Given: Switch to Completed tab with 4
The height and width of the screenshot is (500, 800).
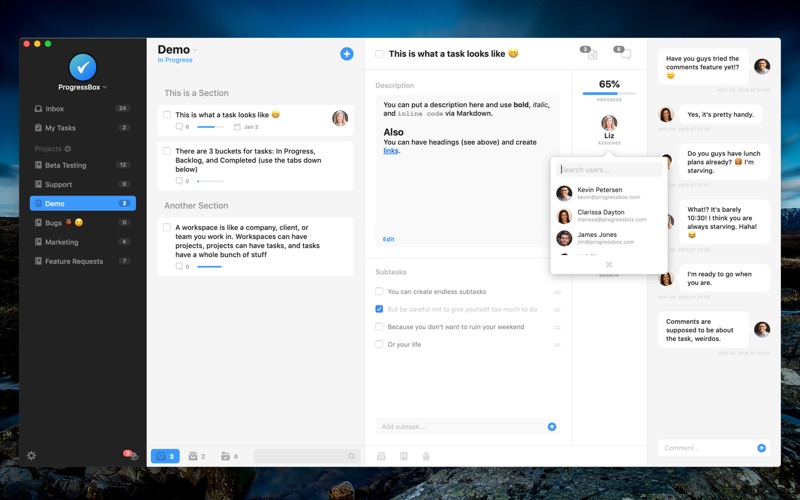Looking at the screenshot, I should coord(229,456).
